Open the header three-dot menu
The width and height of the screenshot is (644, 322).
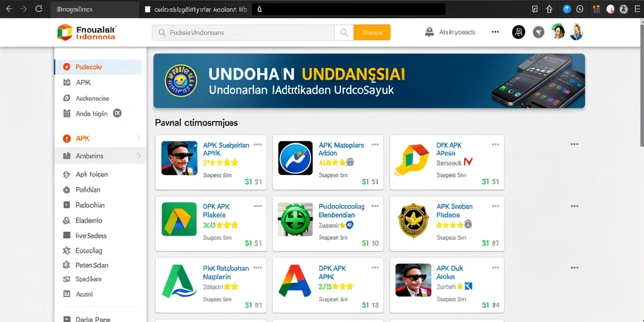click(496, 32)
